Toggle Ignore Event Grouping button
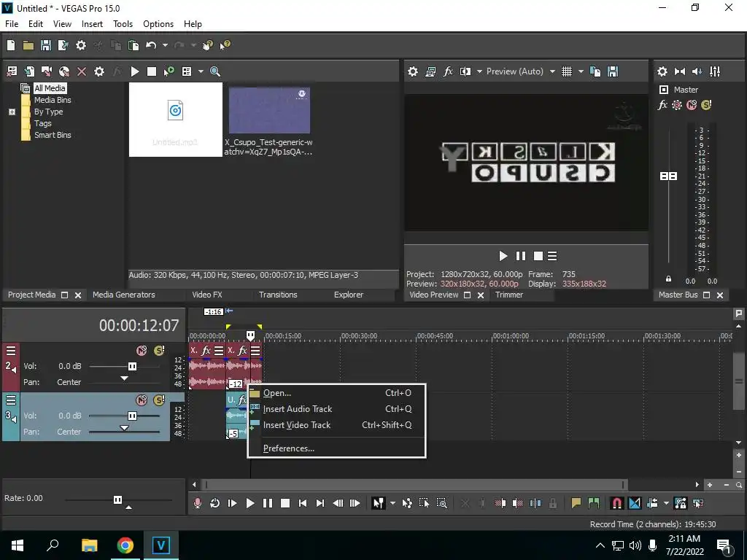The image size is (747, 560). point(698,503)
